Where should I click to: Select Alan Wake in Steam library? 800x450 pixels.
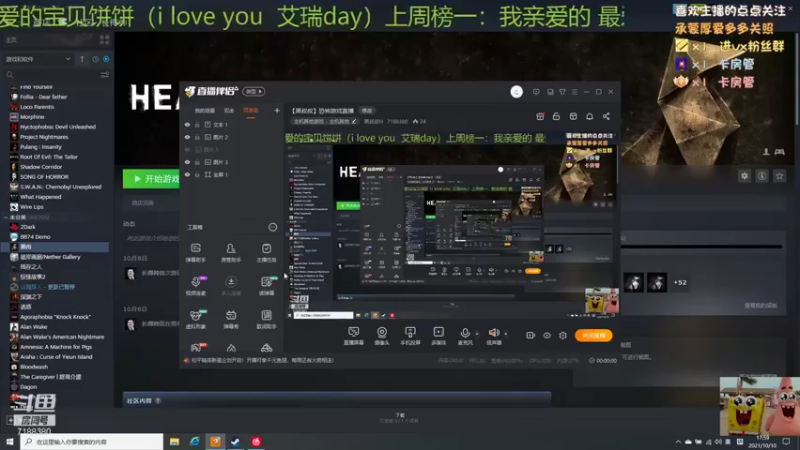pyautogui.click(x=33, y=327)
